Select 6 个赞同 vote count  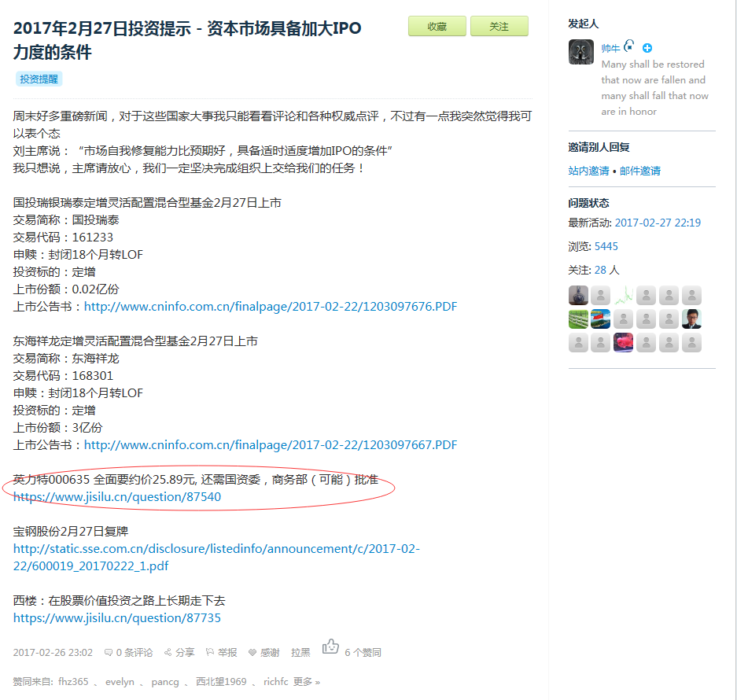363,653
